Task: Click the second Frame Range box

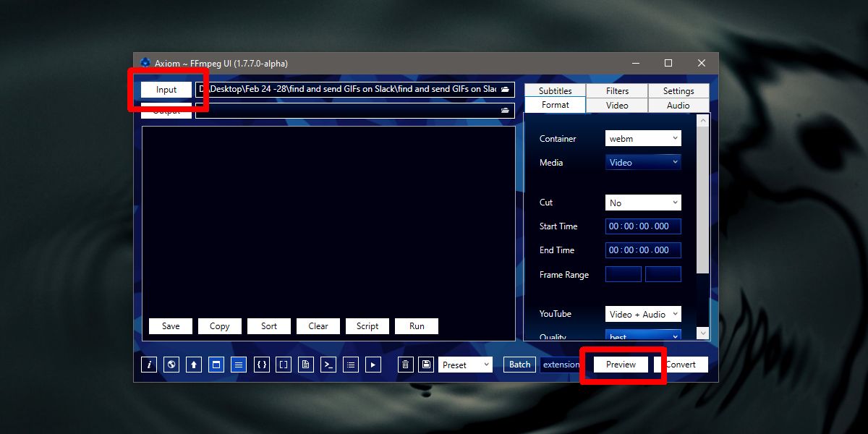Action: (663, 274)
